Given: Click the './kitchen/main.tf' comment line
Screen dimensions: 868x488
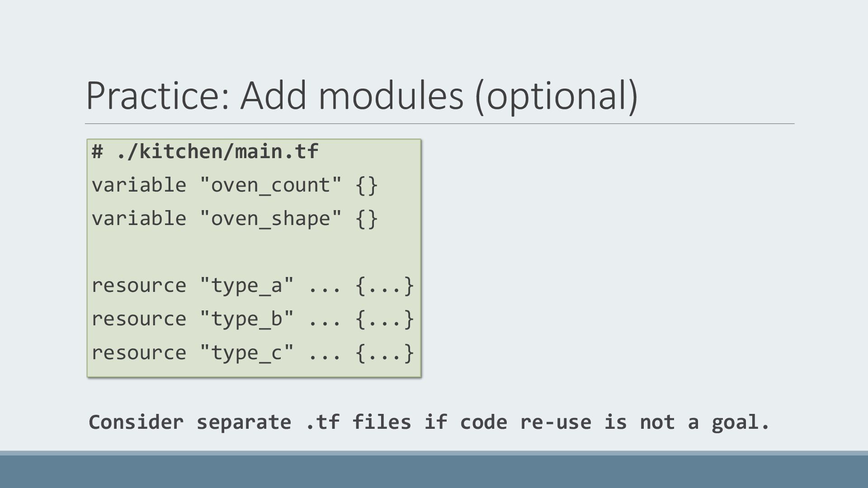Looking at the screenshot, I should (205, 151).
